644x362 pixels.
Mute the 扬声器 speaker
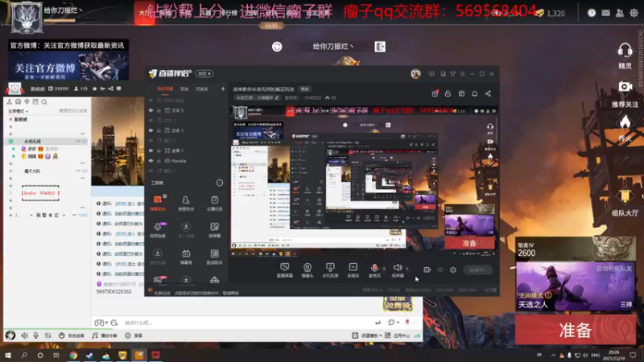397,270
